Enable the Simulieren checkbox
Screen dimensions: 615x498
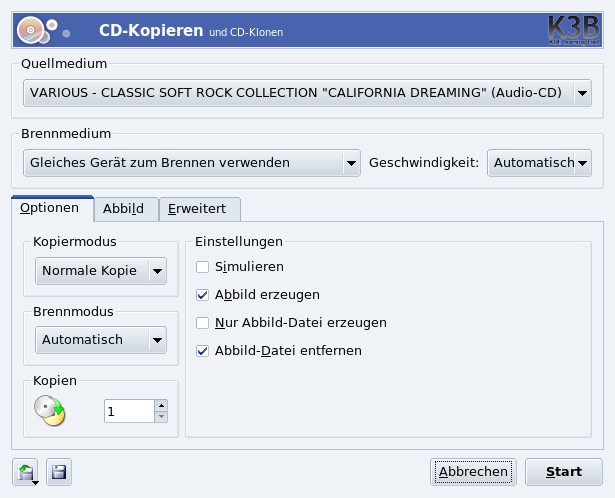(203, 267)
